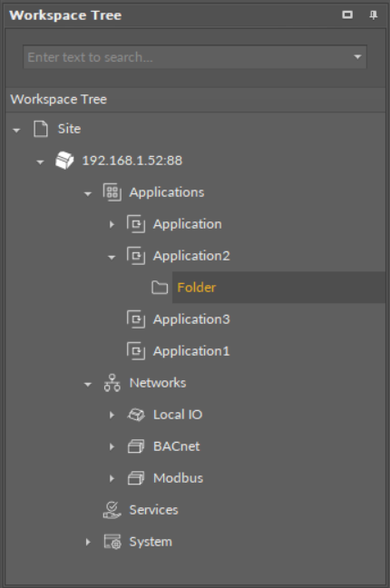
Task: Click the Applications grid icon
Action: click(112, 192)
